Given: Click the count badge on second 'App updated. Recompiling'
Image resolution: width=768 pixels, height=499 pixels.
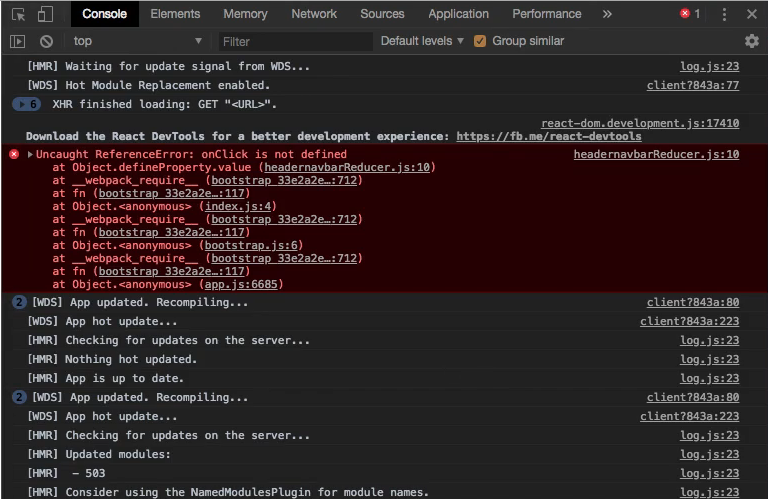Looking at the screenshot, I should [19, 397].
